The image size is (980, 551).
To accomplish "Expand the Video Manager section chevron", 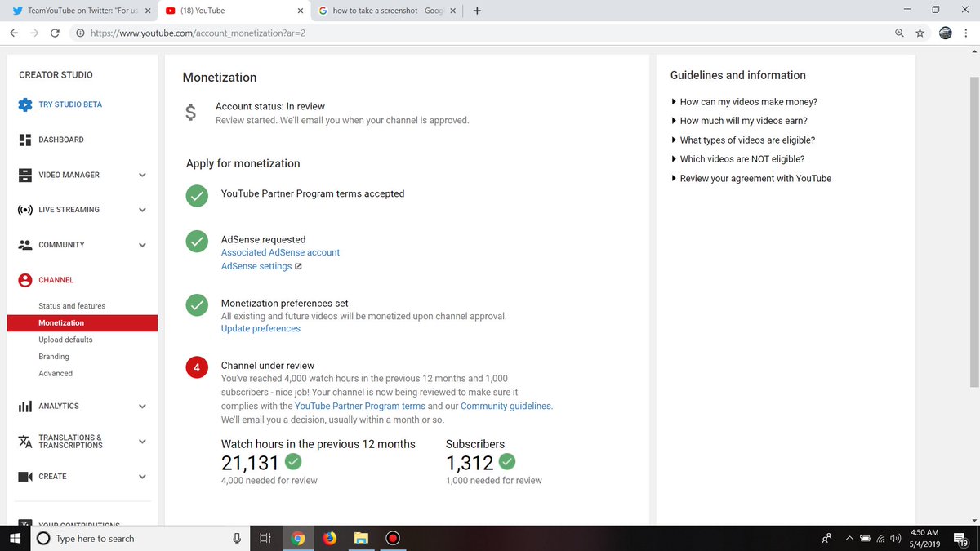I will [142, 175].
